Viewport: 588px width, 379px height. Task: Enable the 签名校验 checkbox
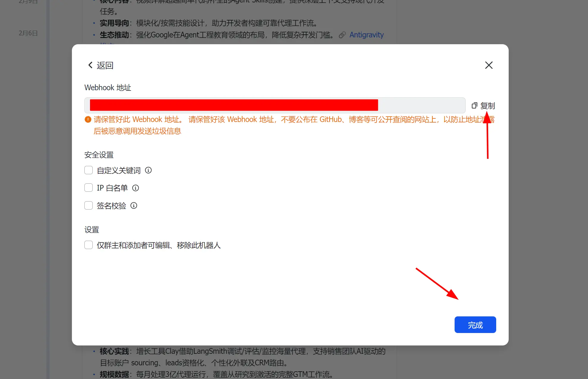pos(89,205)
